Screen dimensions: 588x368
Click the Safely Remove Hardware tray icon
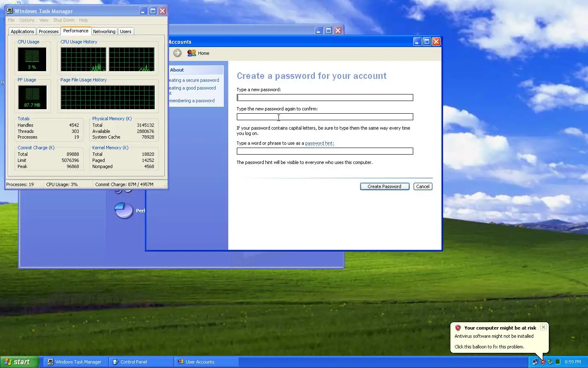pyautogui.click(x=550, y=362)
